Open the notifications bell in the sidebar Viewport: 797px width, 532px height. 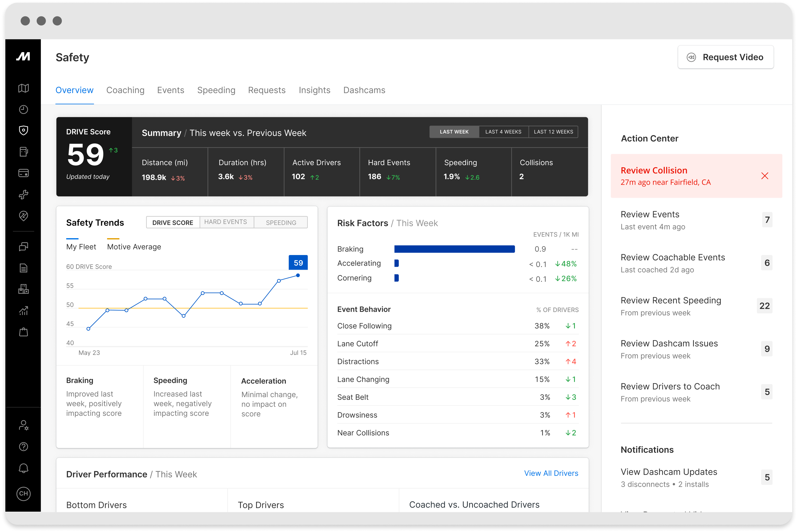pos(23,468)
